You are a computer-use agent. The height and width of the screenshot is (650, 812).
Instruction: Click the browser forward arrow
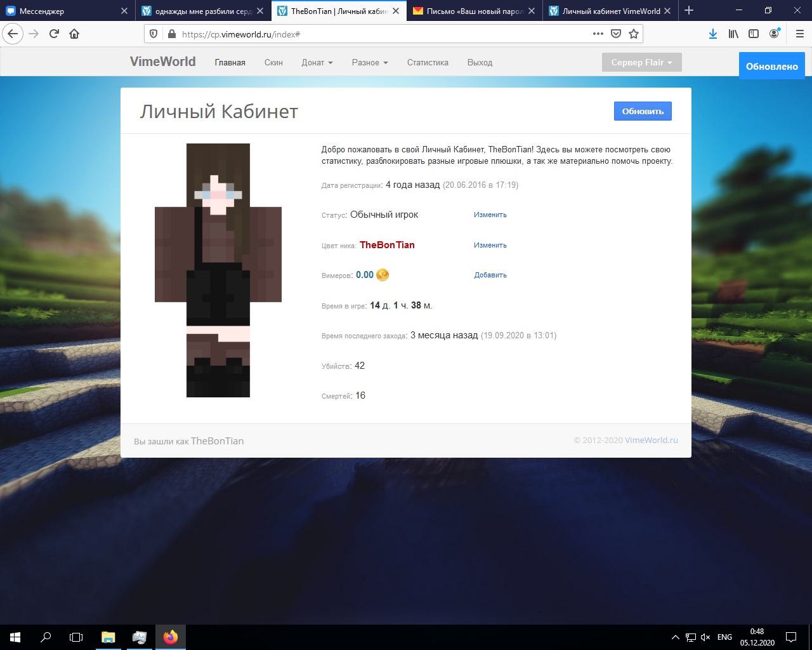pyautogui.click(x=34, y=34)
